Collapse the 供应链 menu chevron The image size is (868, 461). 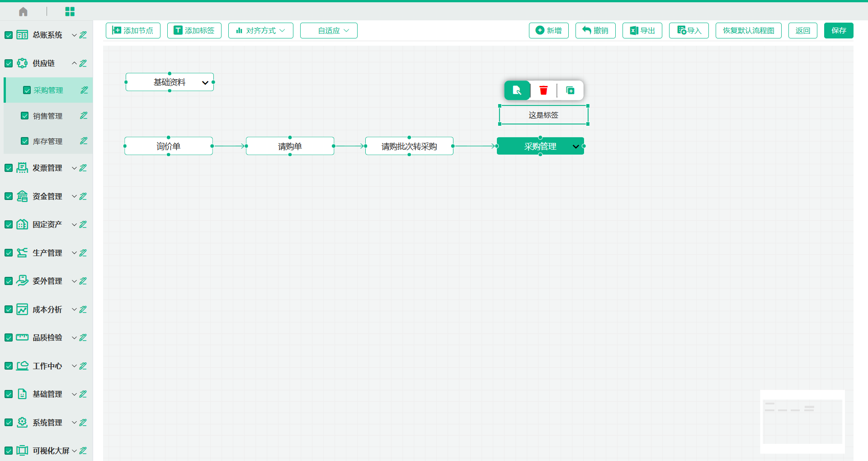coord(74,63)
